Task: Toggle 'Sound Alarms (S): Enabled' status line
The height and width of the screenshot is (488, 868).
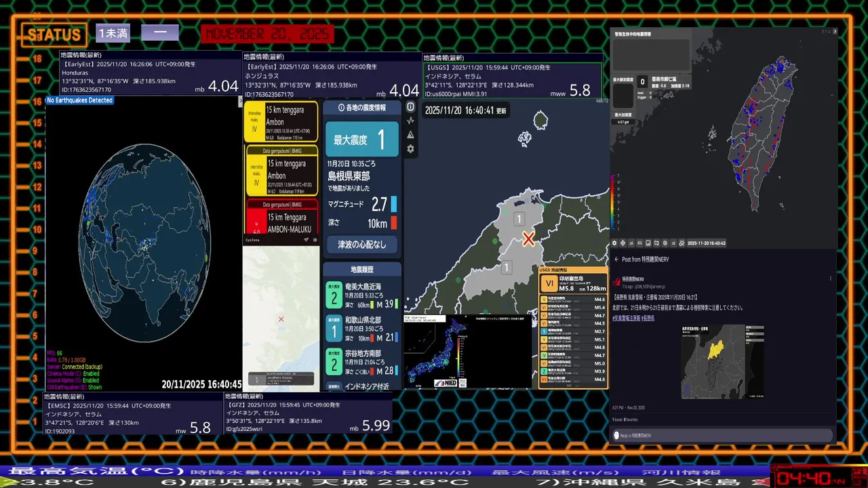Action: (73, 380)
